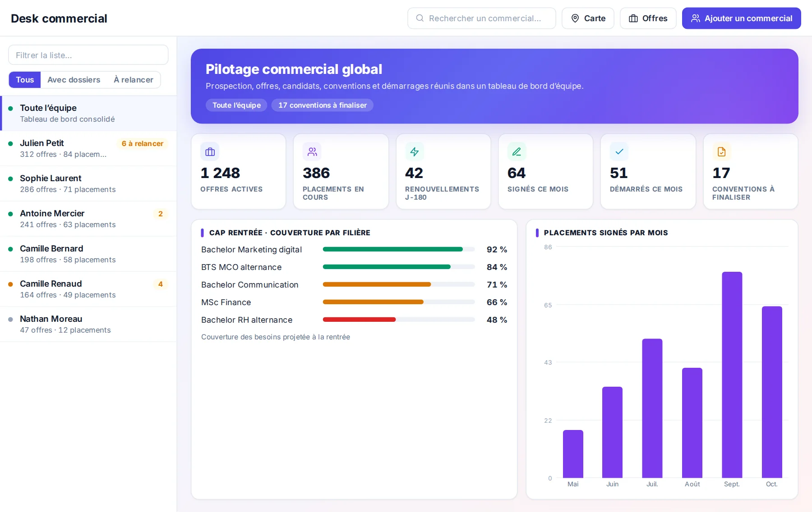812x512 pixels.
Task: Select Toute l'équipe consolidated dashboard row
Action: pos(88,113)
